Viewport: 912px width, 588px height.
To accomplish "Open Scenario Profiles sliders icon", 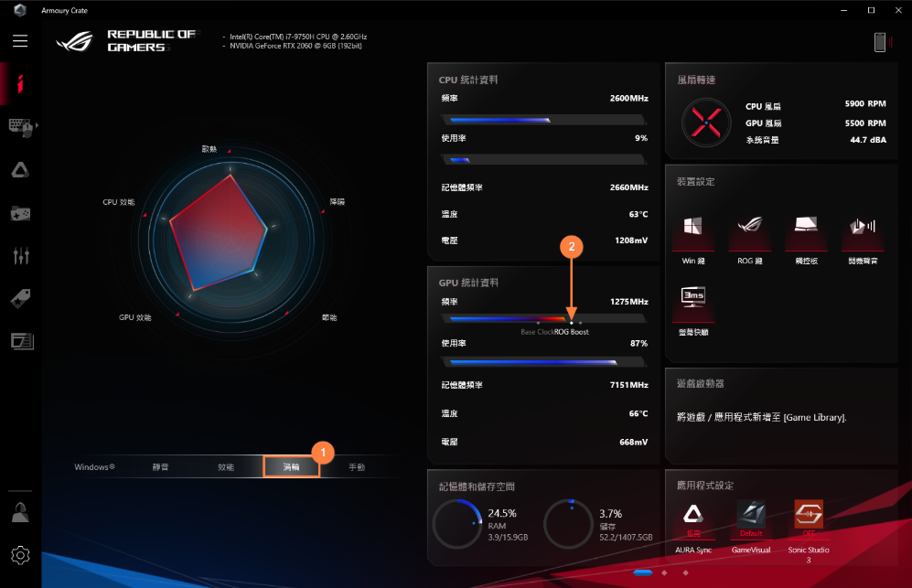I will (21, 255).
